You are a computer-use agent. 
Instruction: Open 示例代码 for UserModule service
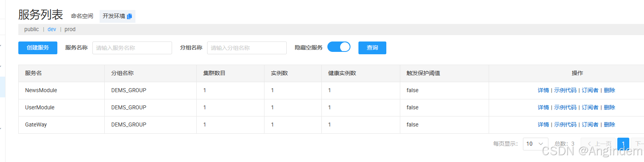tap(565, 108)
